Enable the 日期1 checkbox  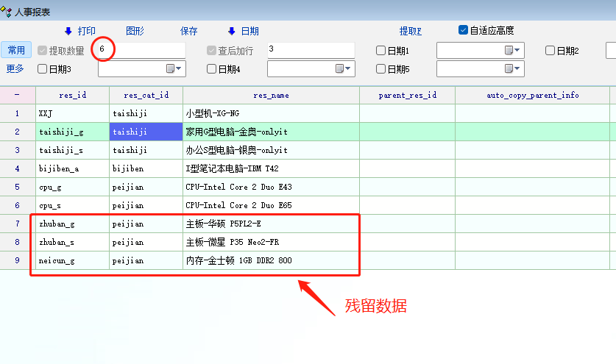tap(381, 51)
